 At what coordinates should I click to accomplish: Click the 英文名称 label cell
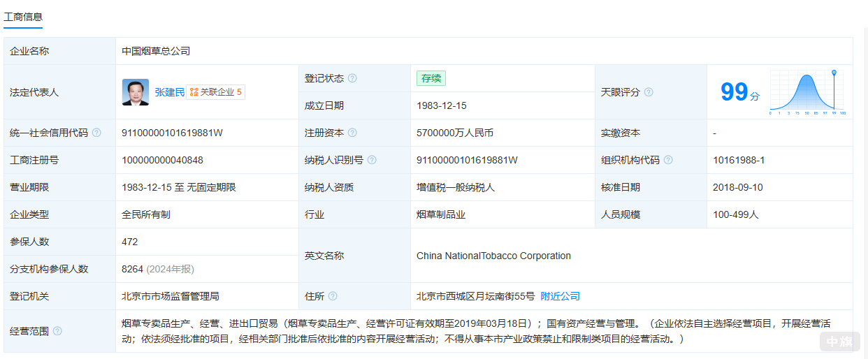[355, 256]
